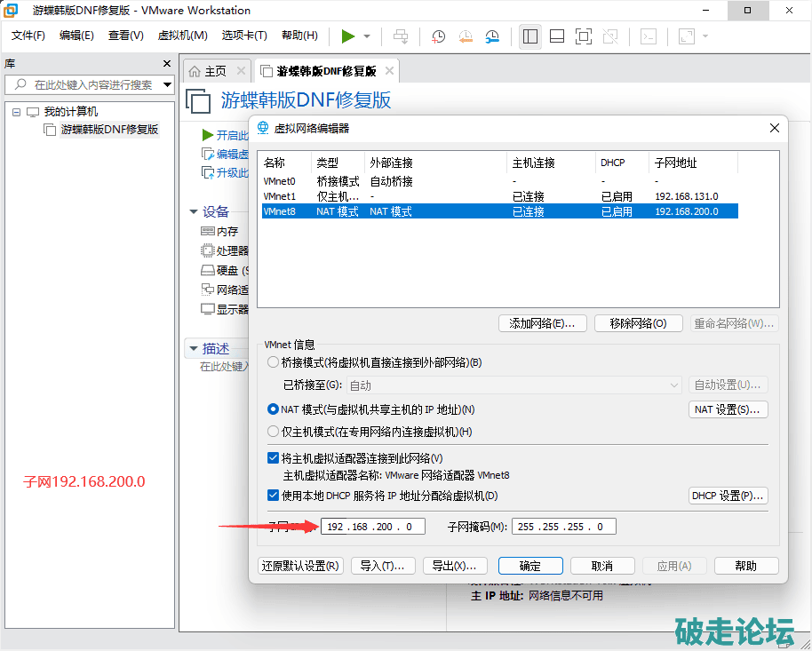Viewport: 812px width, 651px height.
Task: Toggle the thumbnail bar view icon
Action: tap(557, 36)
